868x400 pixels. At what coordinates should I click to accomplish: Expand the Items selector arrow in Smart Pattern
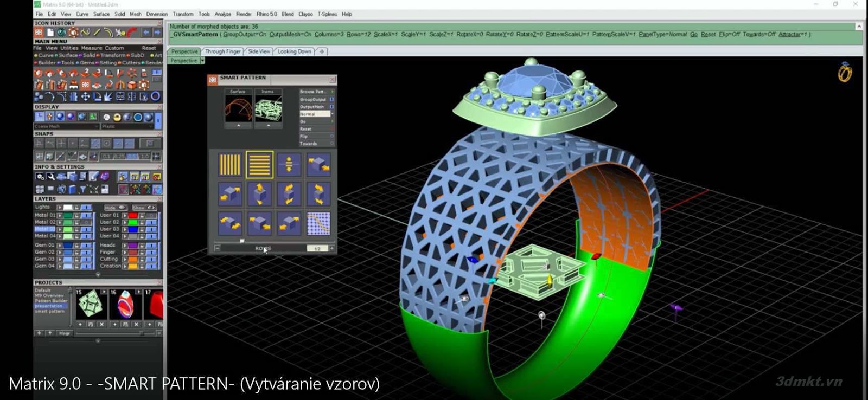click(269, 125)
